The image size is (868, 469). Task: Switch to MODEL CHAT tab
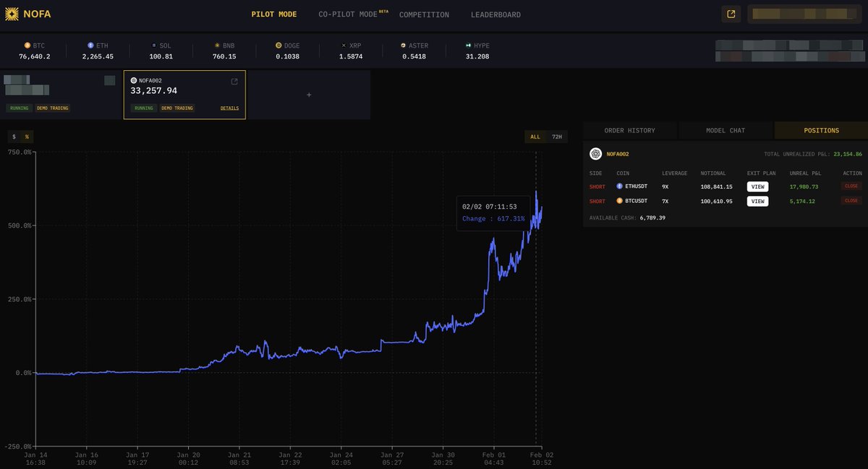click(726, 131)
